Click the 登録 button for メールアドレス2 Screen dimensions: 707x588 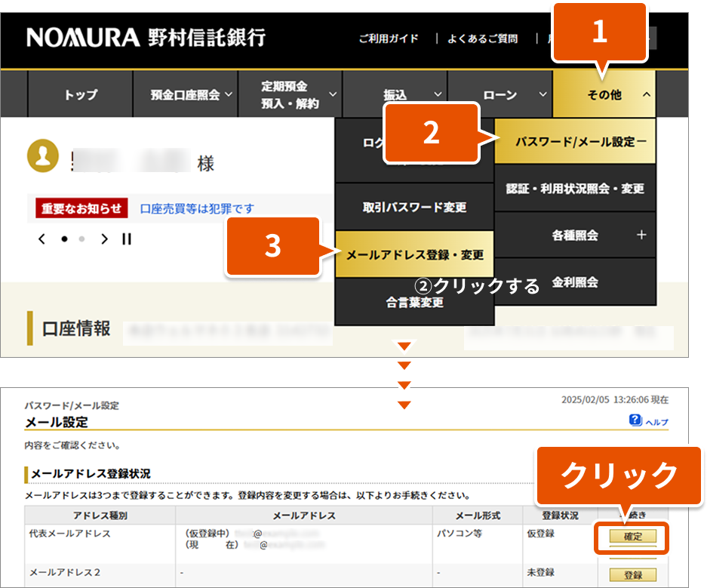(632, 575)
